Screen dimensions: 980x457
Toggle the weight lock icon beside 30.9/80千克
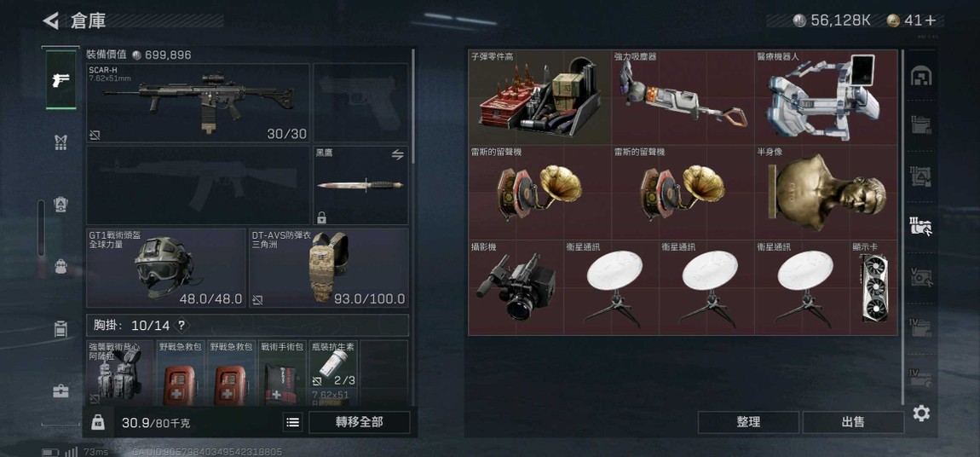pos(98,422)
